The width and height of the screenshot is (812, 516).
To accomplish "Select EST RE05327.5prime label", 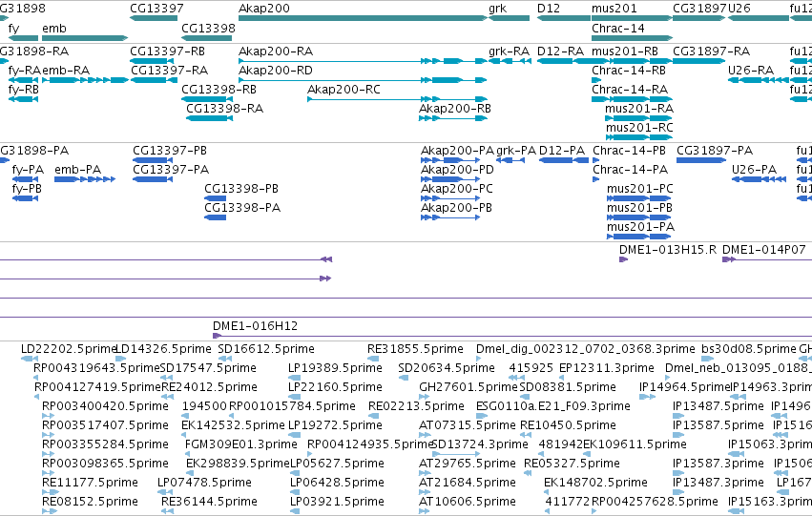I will click(572, 464).
